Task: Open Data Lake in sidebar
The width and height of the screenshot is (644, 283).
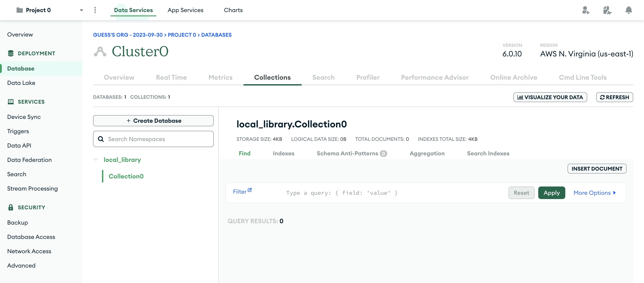Action: [x=21, y=83]
